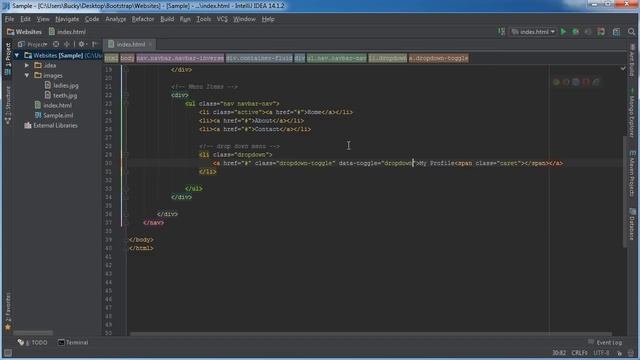Click the editor vertical scrollbar
Screen dimensions: 640x360
point(624,191)
